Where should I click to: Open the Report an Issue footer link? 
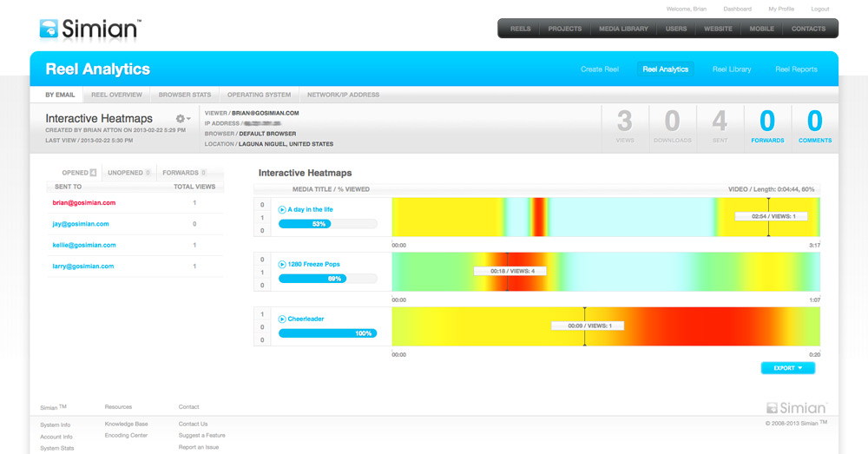point(198,447)
